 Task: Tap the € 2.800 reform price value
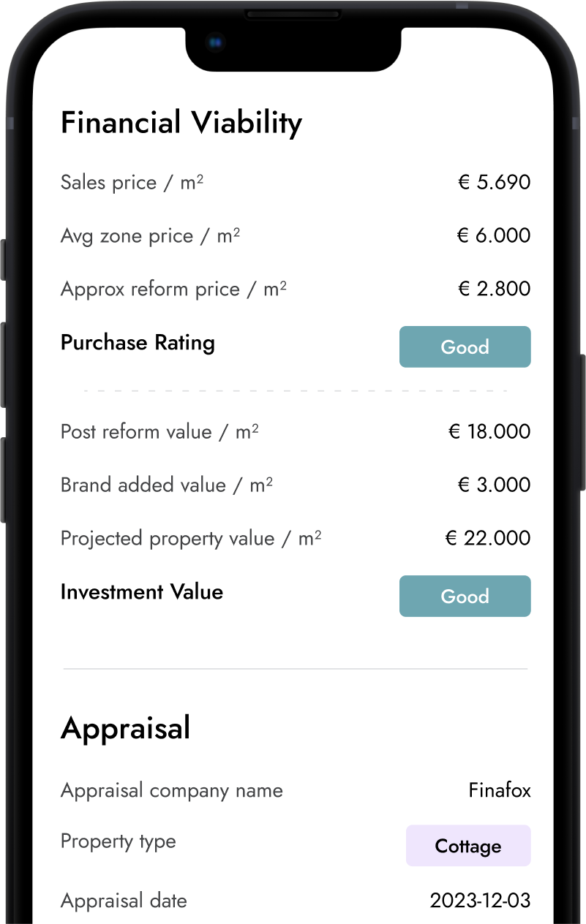493,289
